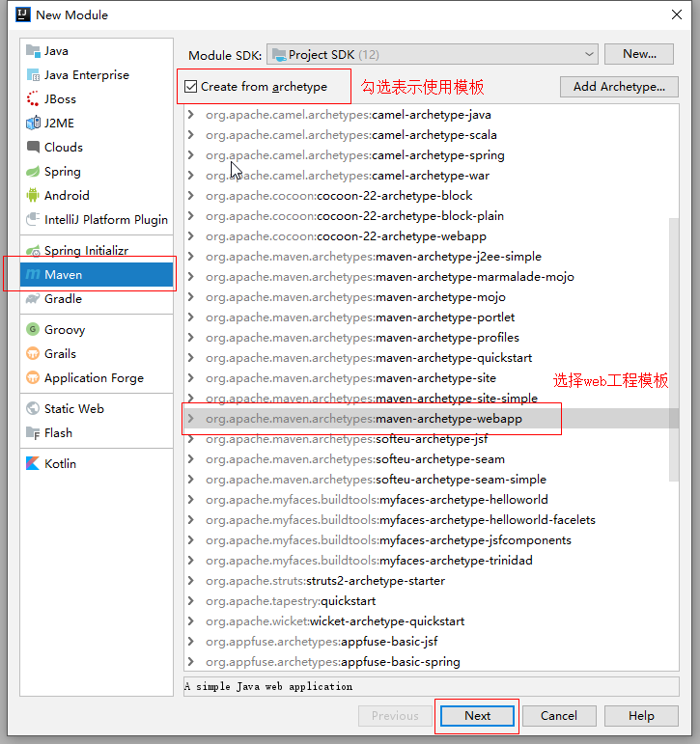
Task: Click the Java module type icon
Action: 33,51
